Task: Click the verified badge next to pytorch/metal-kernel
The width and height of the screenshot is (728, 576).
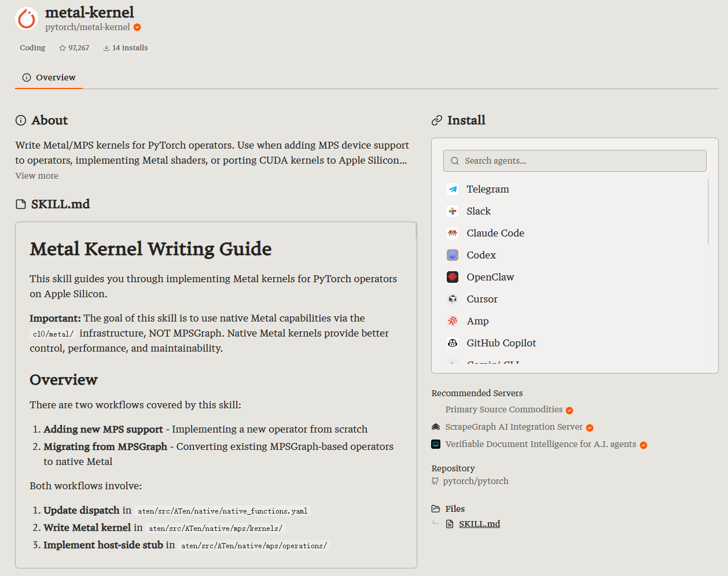Action: coord(137,27)
